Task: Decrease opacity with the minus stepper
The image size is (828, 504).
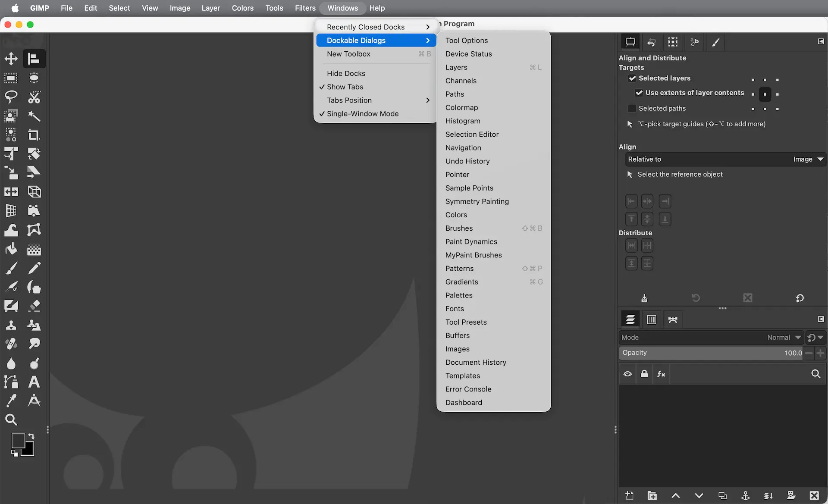Action: click(809, 353)
